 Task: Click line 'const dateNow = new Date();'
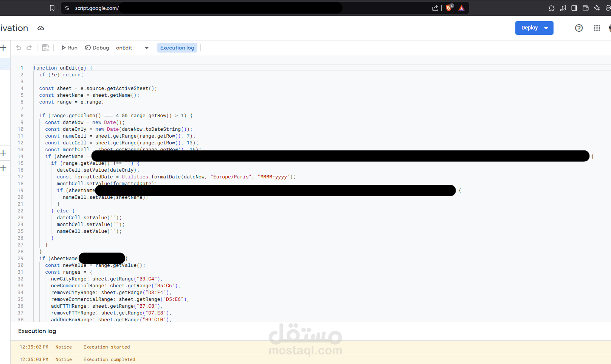coord(85,122)
